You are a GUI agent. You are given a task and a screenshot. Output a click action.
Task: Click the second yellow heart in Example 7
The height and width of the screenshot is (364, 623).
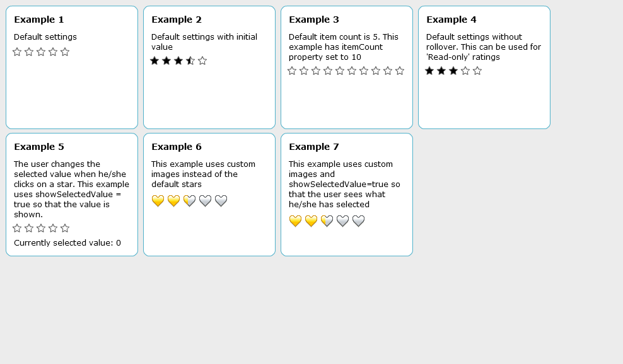[311, 220]
